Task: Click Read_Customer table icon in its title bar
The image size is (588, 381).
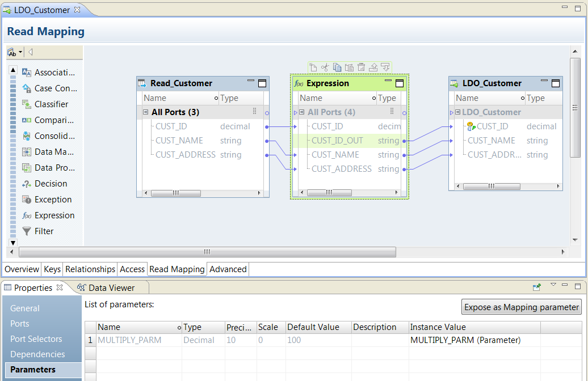Action: coord(142,83)
